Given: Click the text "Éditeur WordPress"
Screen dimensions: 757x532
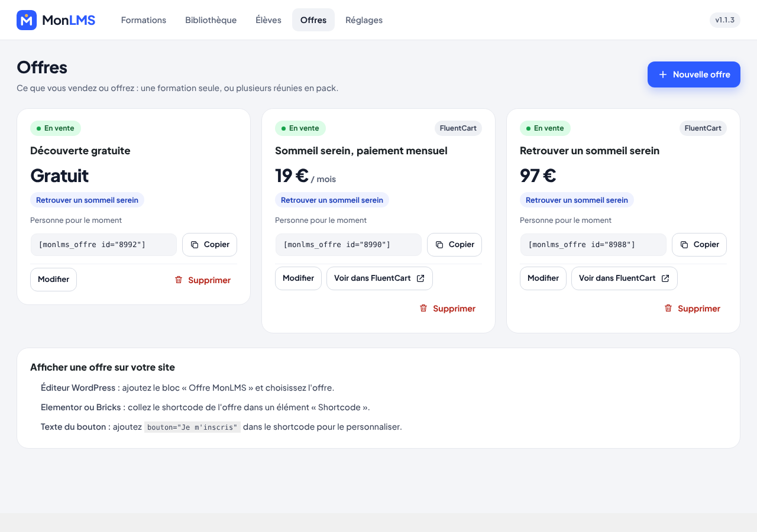Looking at the screenshot, I should click(78, 388).
